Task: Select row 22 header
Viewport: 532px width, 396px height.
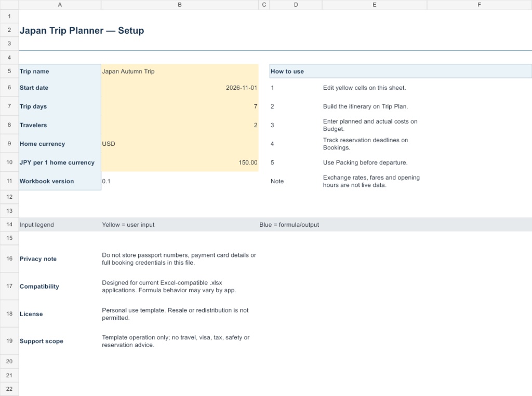Action: tap(9, 389)
